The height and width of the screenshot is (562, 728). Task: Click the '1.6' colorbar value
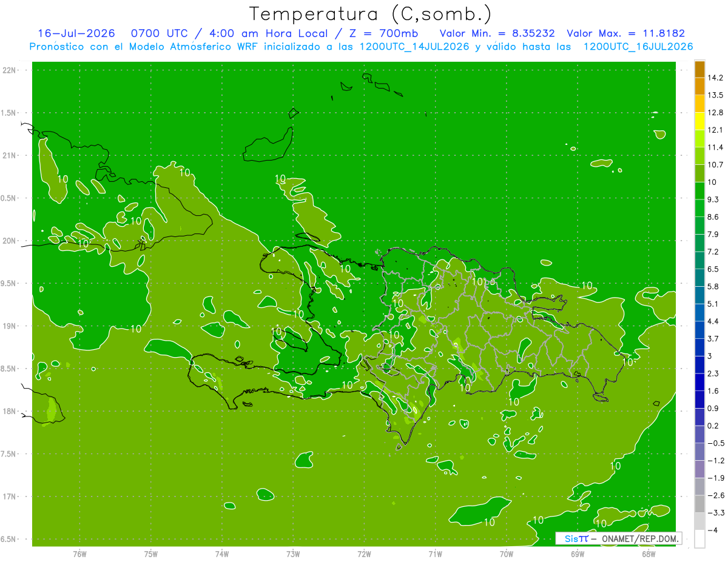(713, 391)
